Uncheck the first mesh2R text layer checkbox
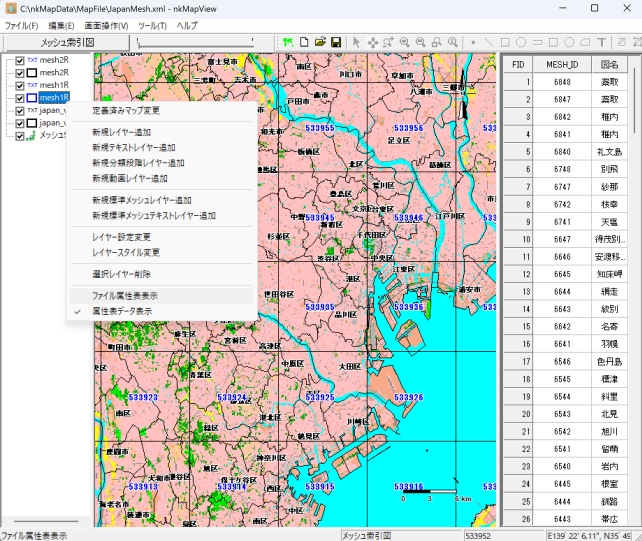 point(20,60)
